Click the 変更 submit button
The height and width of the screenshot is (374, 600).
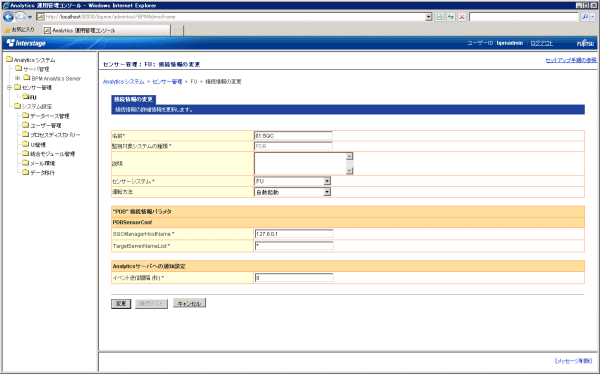pyautogui.click(x=121, y=304)
